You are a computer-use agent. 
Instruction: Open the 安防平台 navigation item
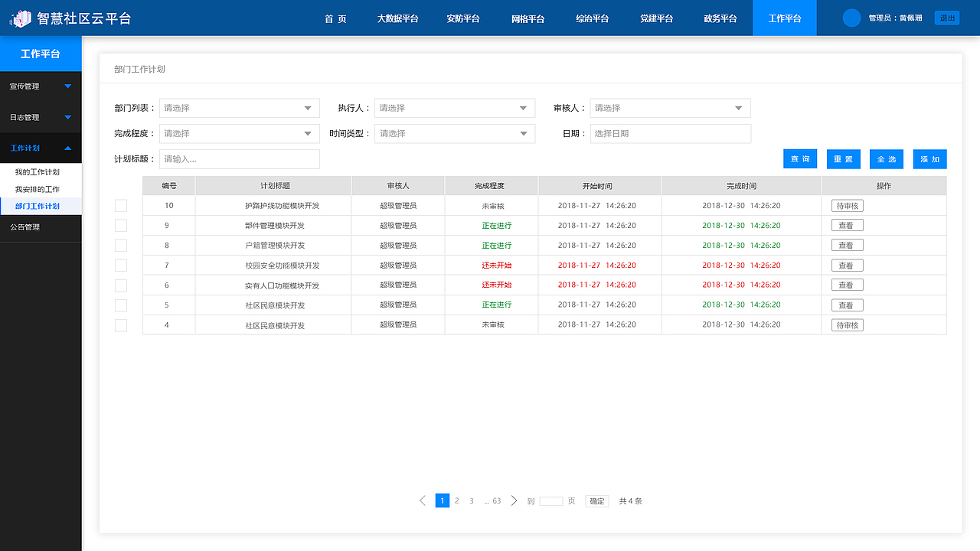[463, 18]
